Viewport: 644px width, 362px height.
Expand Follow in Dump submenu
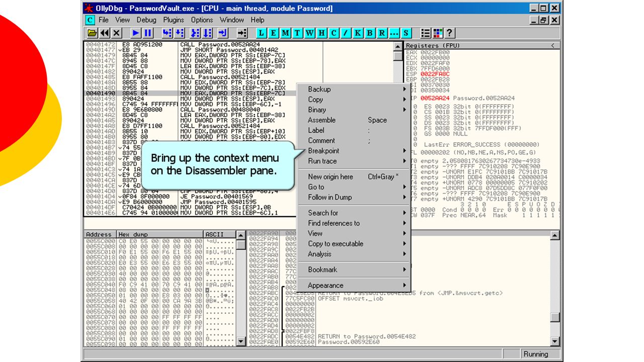point(354,197)
